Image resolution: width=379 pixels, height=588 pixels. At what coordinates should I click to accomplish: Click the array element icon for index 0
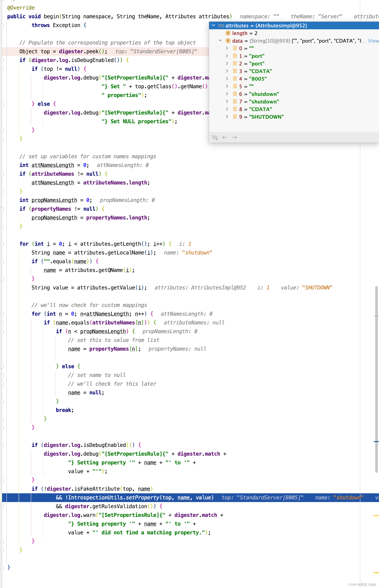[x=235, y=48]
